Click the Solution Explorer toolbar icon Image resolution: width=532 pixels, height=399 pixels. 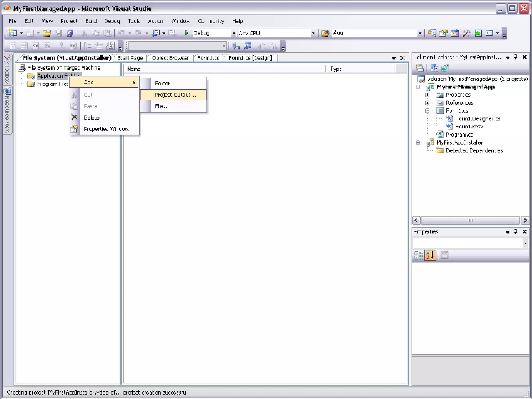pyautogui.click(x=432, y=33)
